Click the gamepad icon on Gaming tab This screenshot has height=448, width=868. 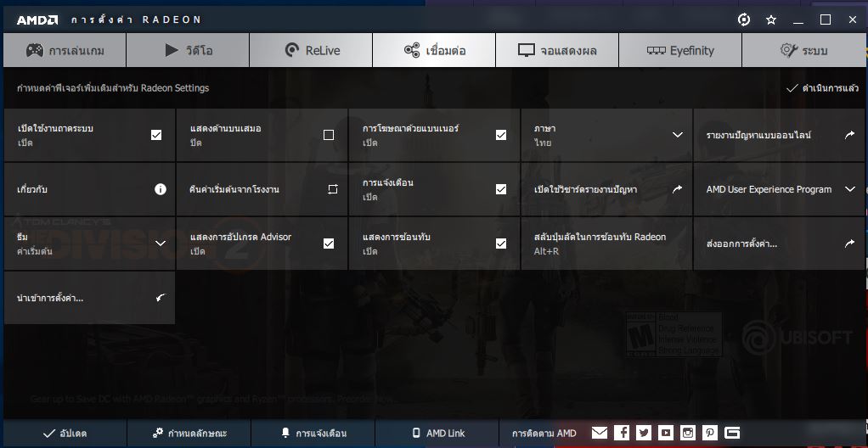pyautogui.click(x=35, y=50)
